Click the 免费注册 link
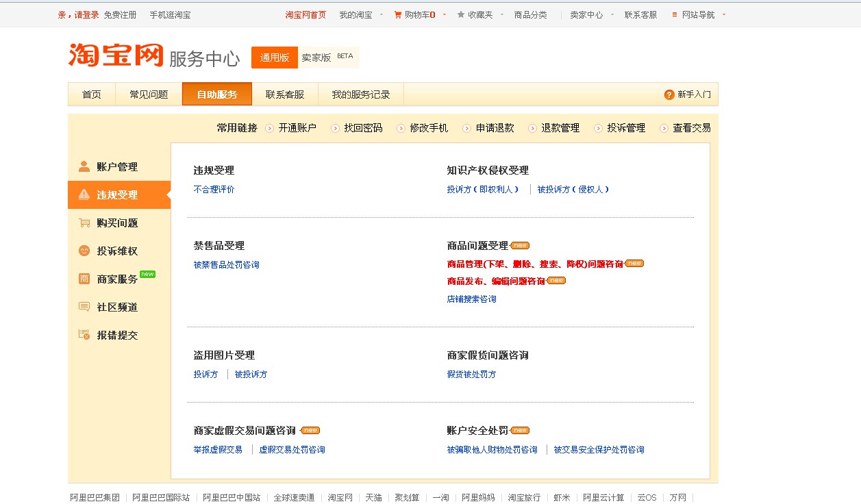 (121, 14)
